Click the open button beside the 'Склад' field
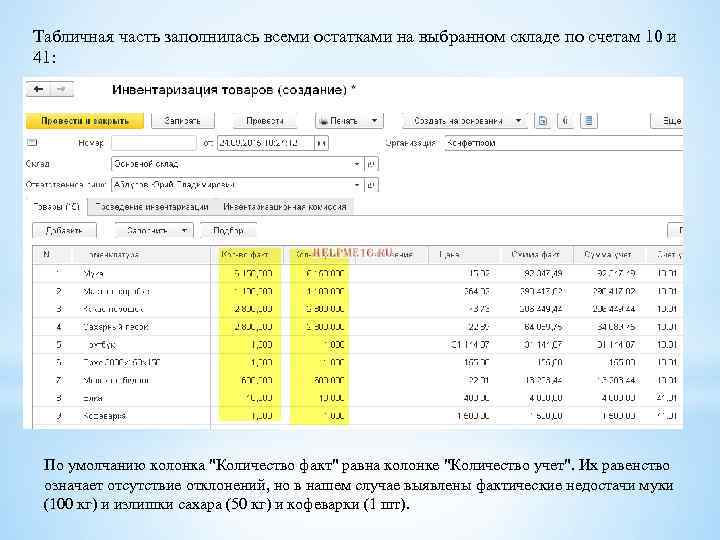The width and height of the screenshot is (720, 540). pyautogui.click(x=371, y=164)
